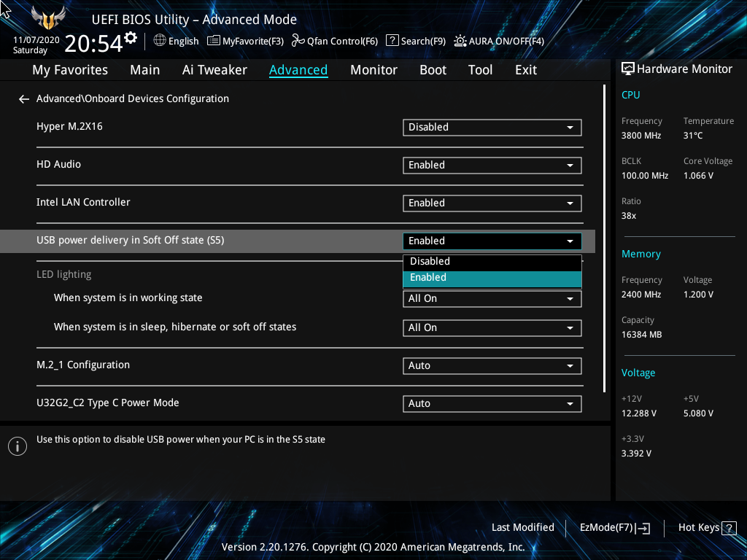Switch to My Favorites tab
The height and width of the screenshot is (560, 747).
70,70
